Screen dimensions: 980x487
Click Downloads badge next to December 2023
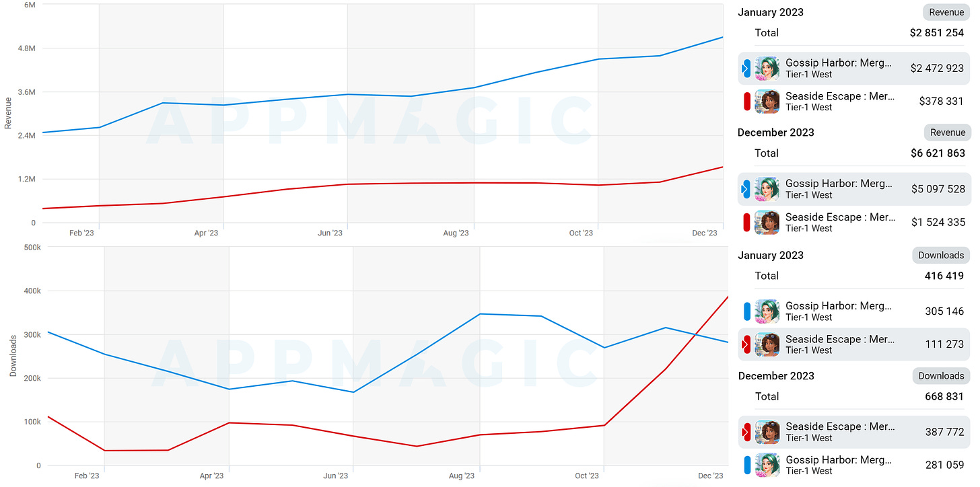tap(941, 376)
